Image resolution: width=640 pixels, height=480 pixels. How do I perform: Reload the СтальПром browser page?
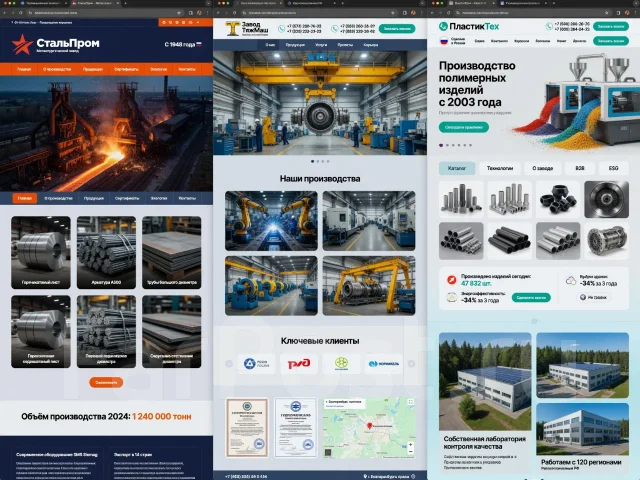pos(21,13)
